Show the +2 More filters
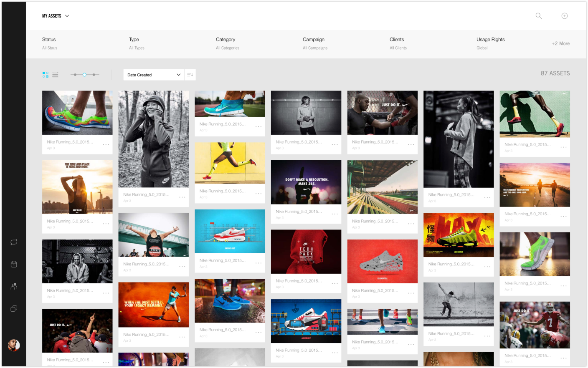The width and height of the screenshot is (588, 368). coord(560,43)
